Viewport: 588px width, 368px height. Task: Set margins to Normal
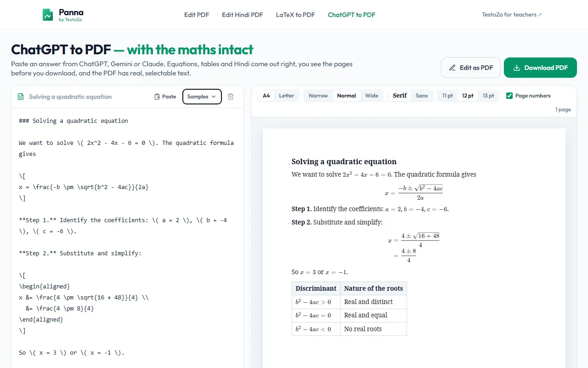pos(346,96)
